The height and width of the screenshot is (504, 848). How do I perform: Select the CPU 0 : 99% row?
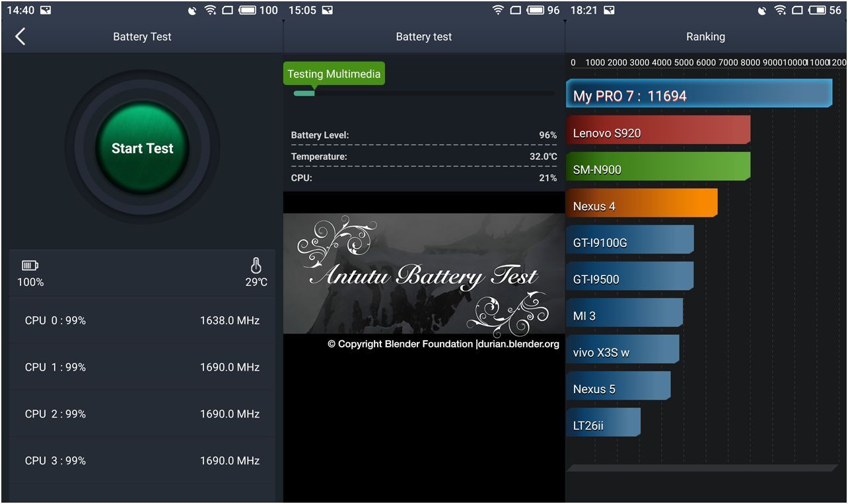coord(142,320)
